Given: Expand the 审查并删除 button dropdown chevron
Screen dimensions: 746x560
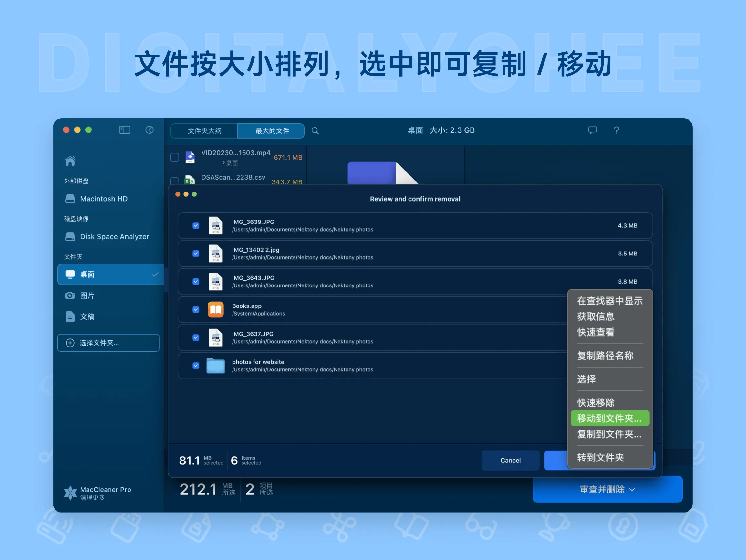Looking at the screenshot, I should [x=632, y=490].
